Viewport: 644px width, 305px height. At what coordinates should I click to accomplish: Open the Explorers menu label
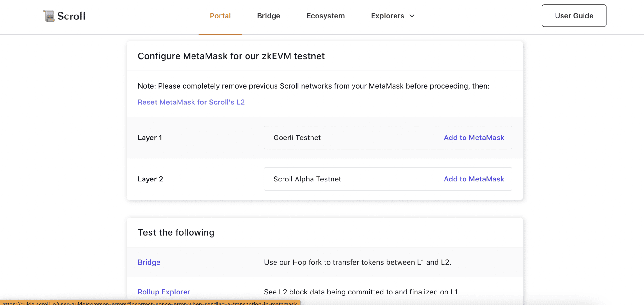[387, 16]
